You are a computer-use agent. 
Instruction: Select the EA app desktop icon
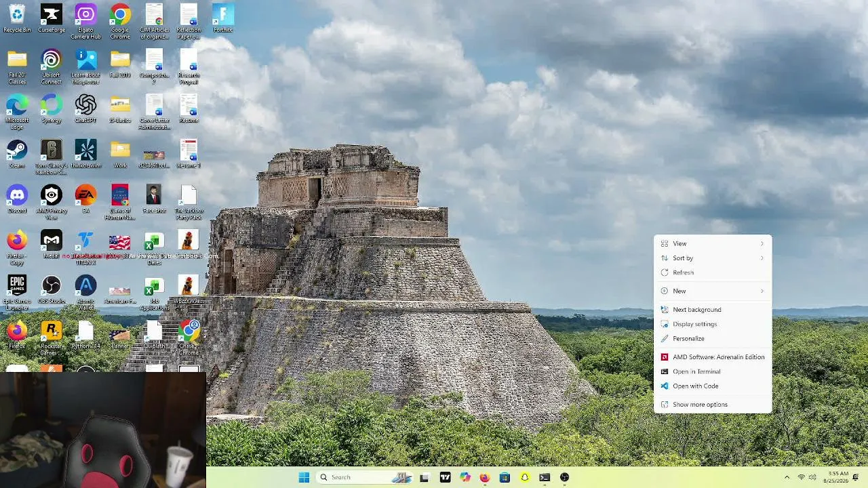(x=85, y=199)
